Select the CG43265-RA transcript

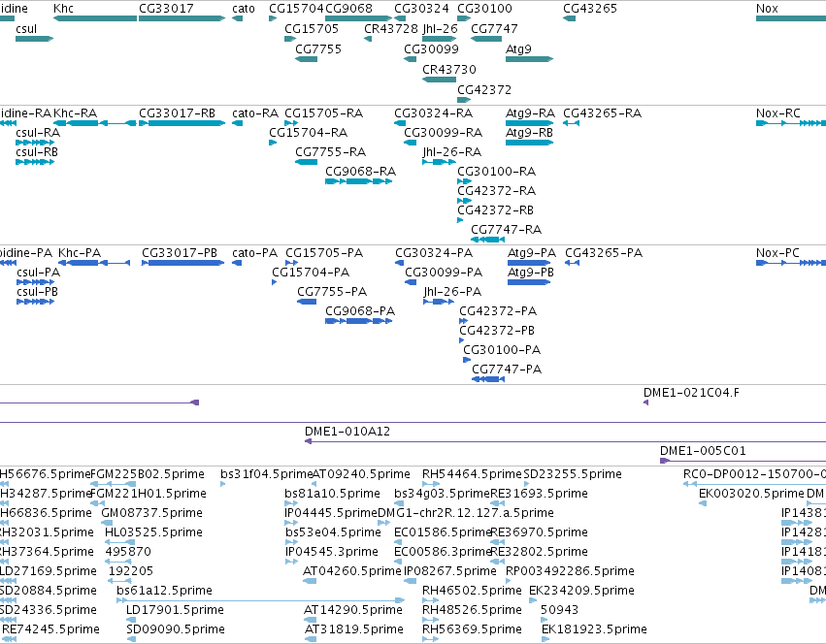[571, 123]
